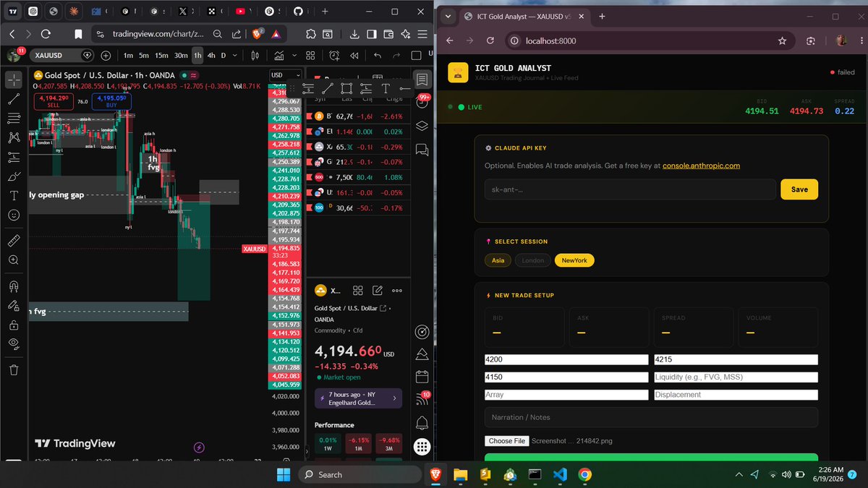The width and height of the screenshot is (868, 488).
Task: Select the trend line drawing tool in left toolbar
Action: pos(14,99)
